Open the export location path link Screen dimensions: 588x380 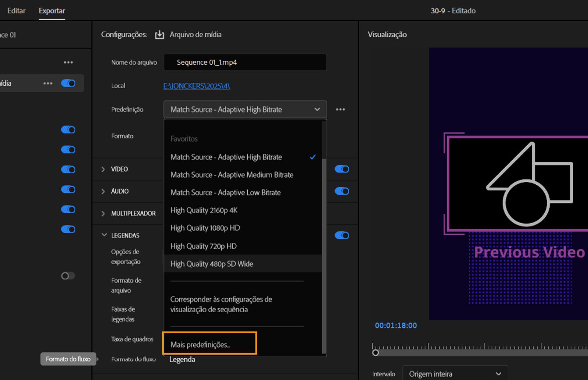coord(196,86)
